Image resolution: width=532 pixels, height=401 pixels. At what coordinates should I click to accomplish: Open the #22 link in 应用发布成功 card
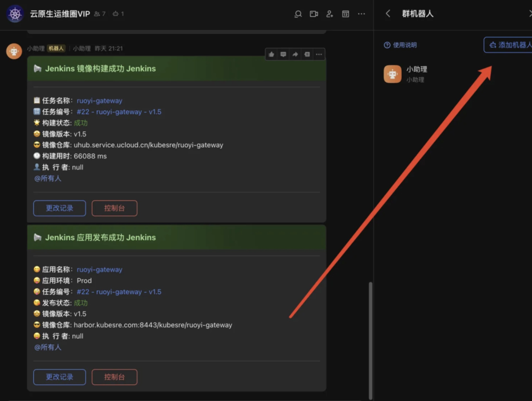pyautogui.click(x=119, y=292)
